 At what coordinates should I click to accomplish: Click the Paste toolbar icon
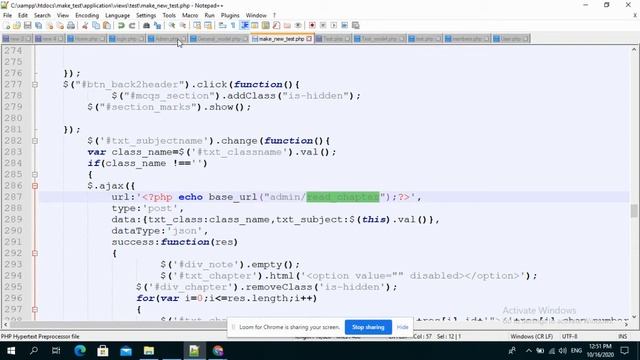pyautogui.click(x=107, y=25)
